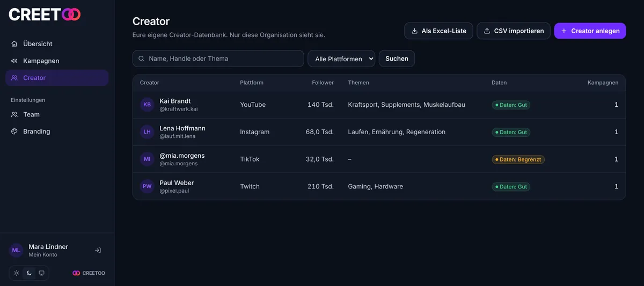
Task: Click Laufen, Ernährung, Regeneration topics
Action: 397,133
